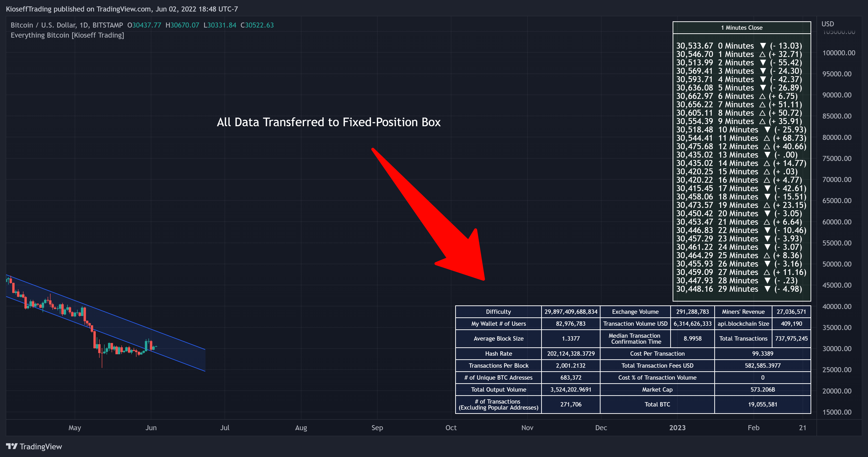Click the 'Total Transaction Fees USD' cell

pyautogui.click(x=657, y=366)
